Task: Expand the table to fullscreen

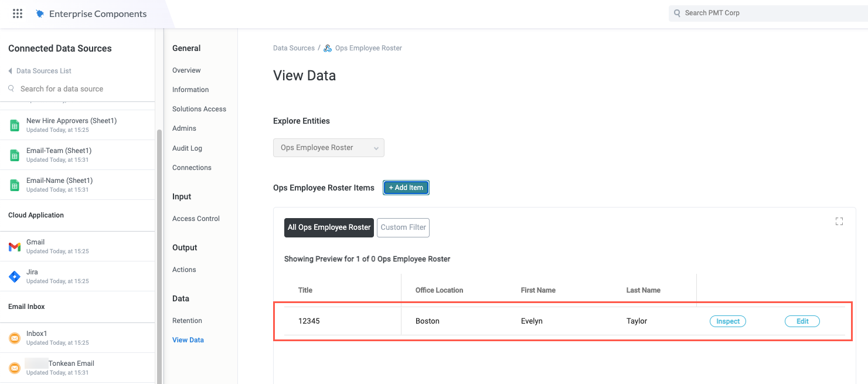Action: (839, 222)
